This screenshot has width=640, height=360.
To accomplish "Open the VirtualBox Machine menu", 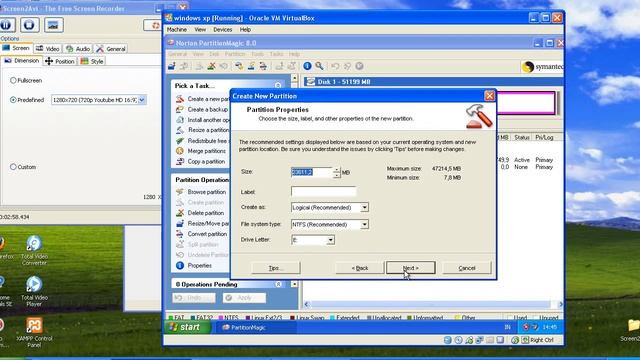I will click(177, 29).
